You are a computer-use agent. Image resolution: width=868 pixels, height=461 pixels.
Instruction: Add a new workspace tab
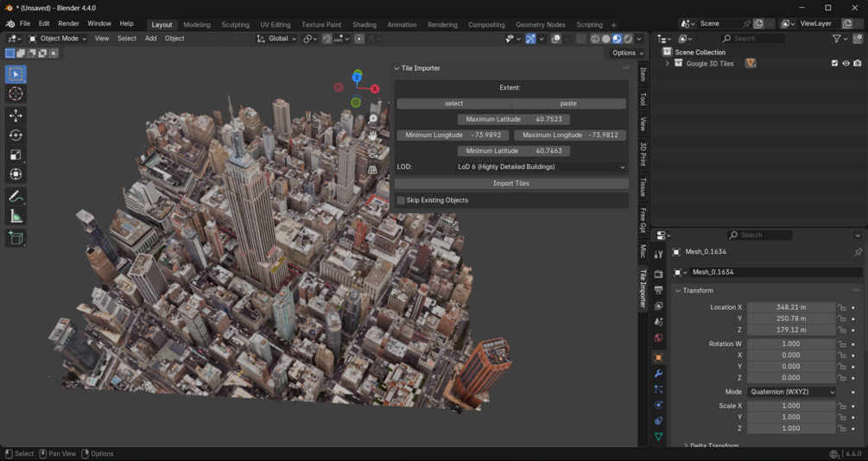coord(613,25)
